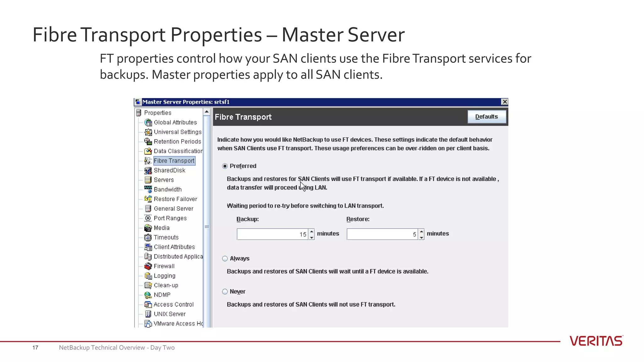The width and height of the screenshot is (644, 362).
Task: Click the SharedDisk icon
Action: tap(148, 170)
